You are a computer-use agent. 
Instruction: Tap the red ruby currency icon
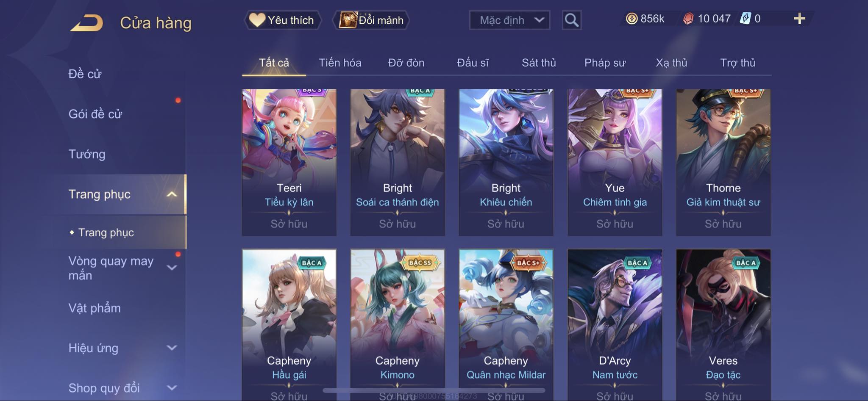click(688, 19)
